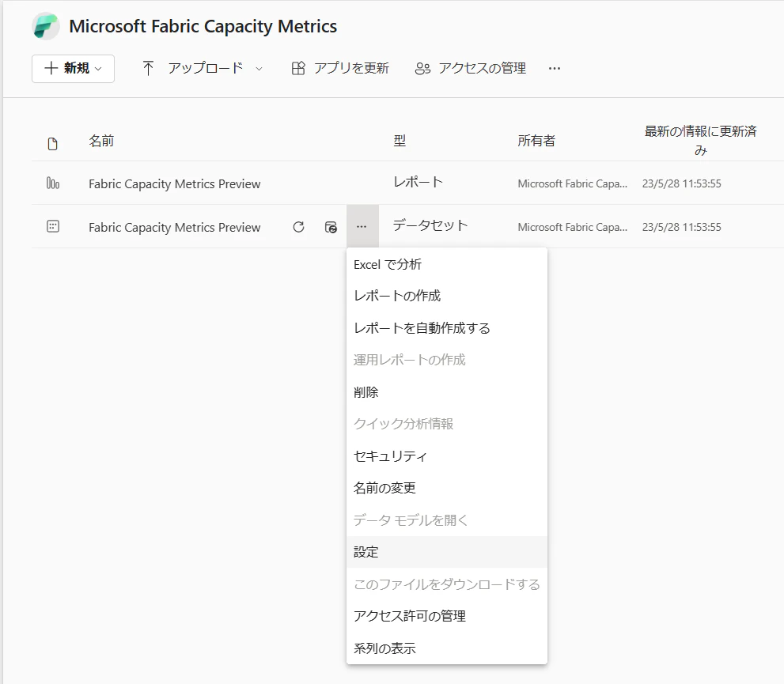Click the update app icon

click(x=298, y=69)
